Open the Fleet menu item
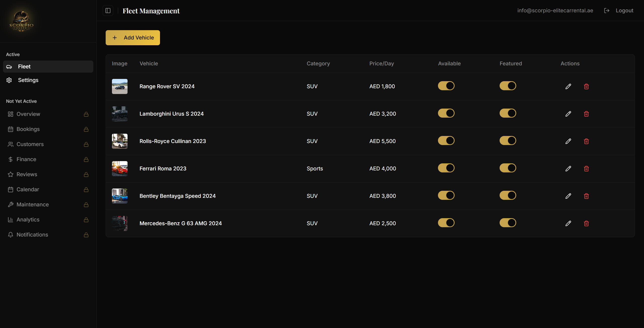 [x=24, y=67]
